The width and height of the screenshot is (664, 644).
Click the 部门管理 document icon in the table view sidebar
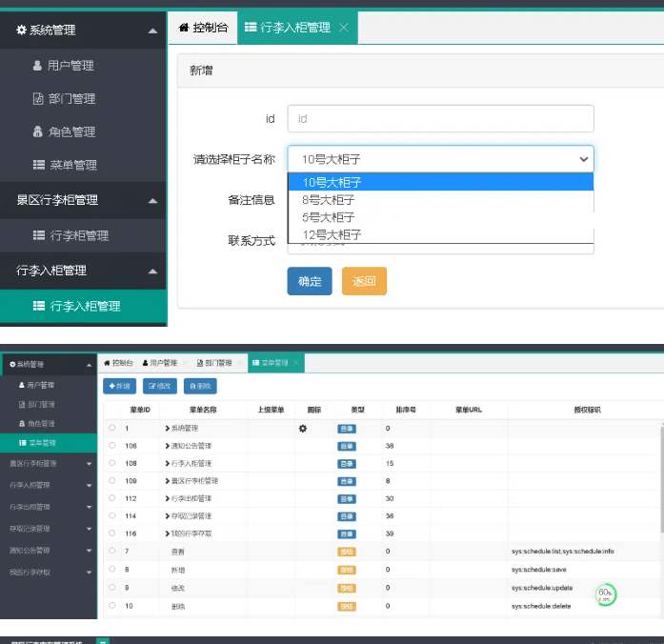pos(22,404)
